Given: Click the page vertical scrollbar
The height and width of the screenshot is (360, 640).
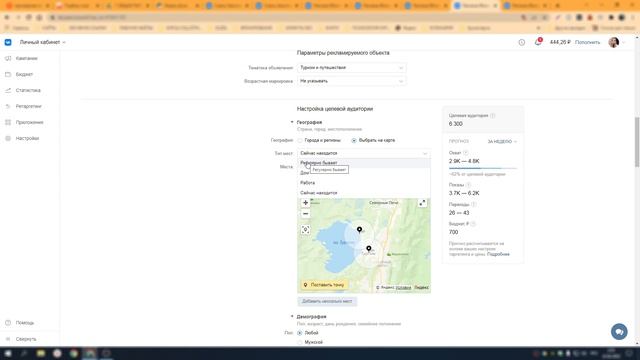Looking at the screenshot, I should point(637,142).
